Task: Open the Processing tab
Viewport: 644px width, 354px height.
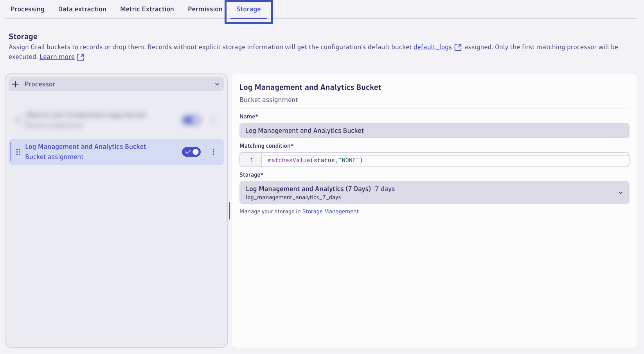Action: coord(27,9)
